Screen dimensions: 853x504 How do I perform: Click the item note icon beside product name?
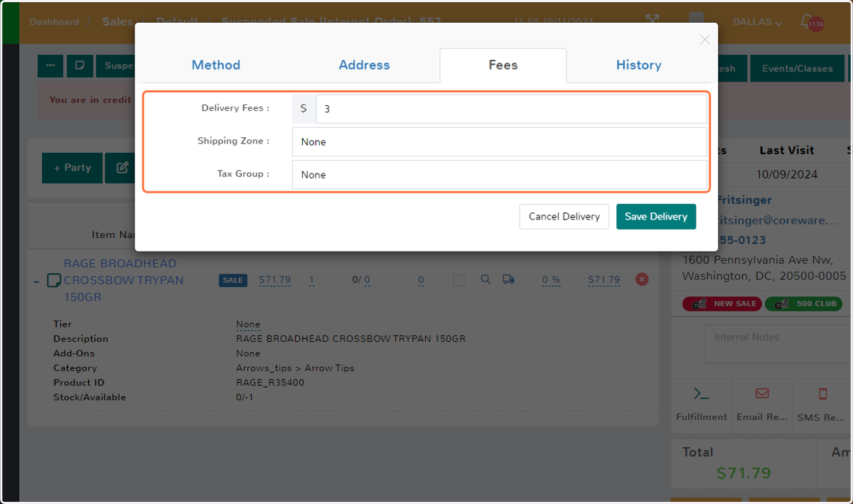pyautogui.click(x=53, y=280)
